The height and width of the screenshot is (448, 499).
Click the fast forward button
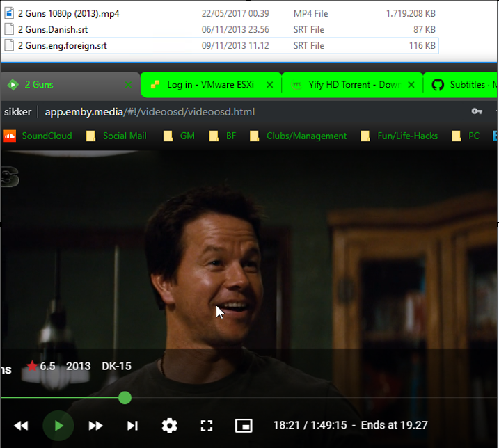[x=95, y=426]
